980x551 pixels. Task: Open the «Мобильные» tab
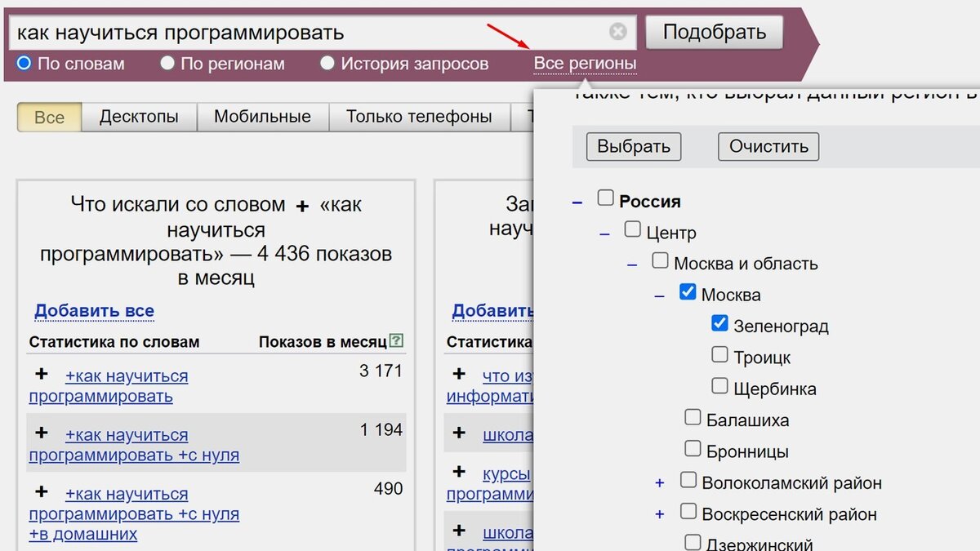[263, 117]
